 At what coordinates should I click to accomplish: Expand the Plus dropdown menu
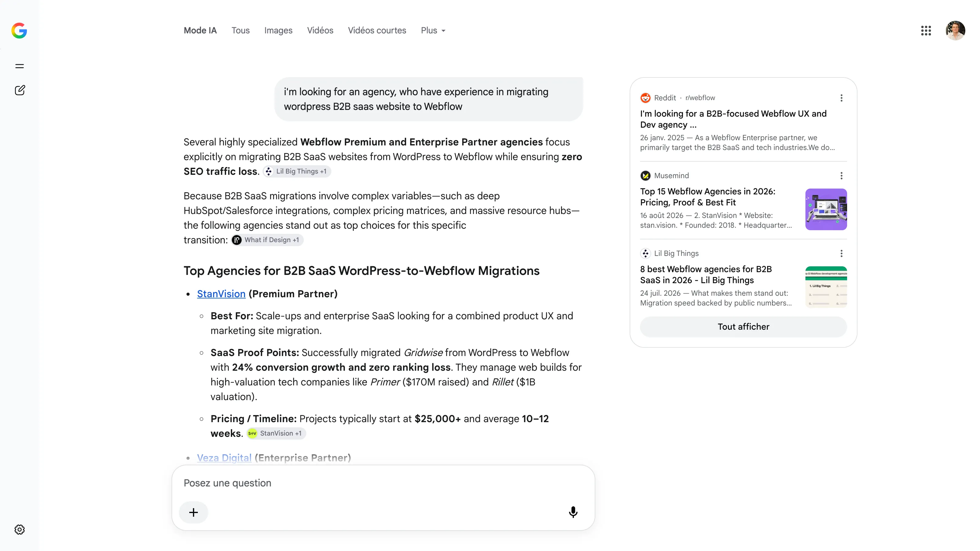point(433,30)
